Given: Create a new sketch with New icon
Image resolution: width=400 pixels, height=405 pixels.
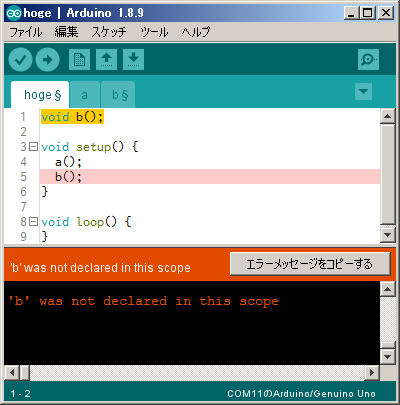Looking at the screenshot, I should 79,60.
